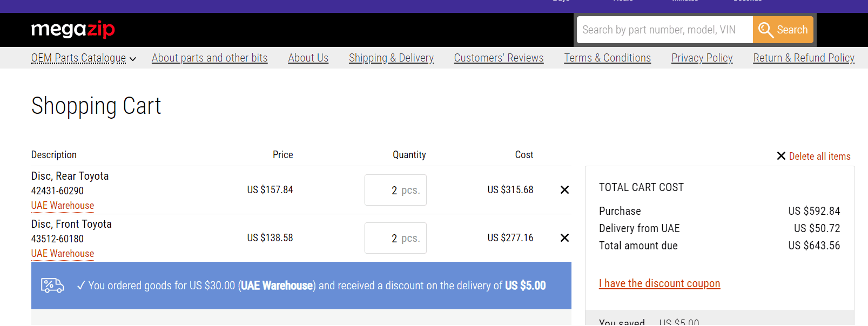Open Shipping & Delivery page

click(391, 58)
